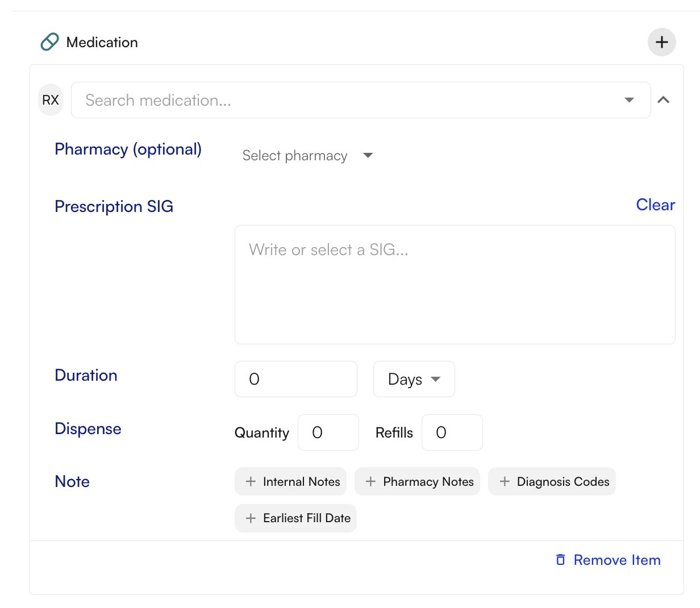Add Pharmacy Notes
The width and height of the screenshot is (700, 608).
click(x=418, y=481)
